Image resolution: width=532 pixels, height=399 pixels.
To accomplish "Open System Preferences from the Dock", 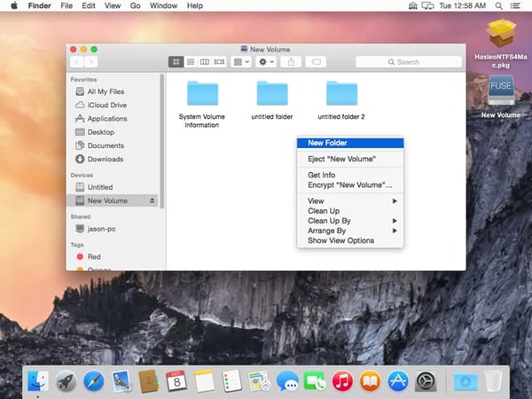I will pos(426,381).
